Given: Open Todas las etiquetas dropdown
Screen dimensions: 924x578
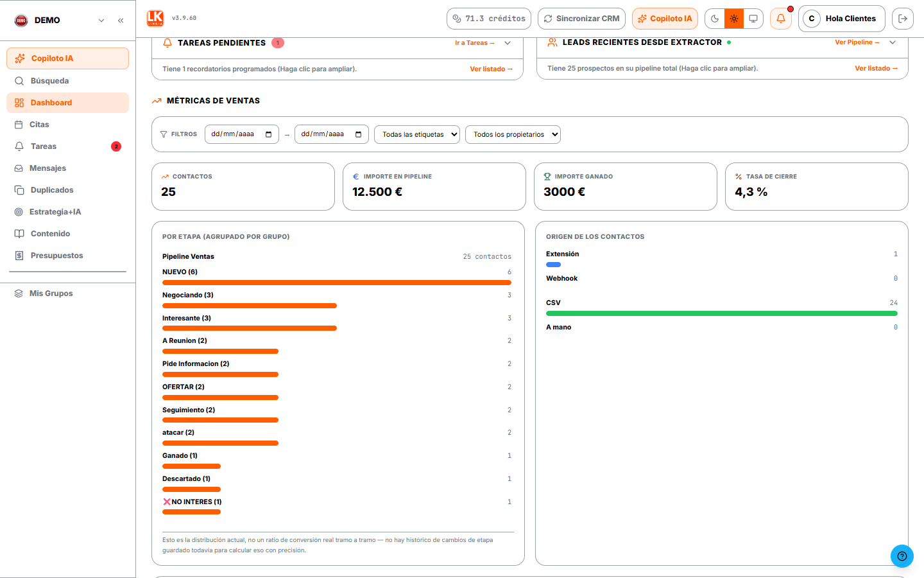Looking at the screenshot, I should 417,134.
